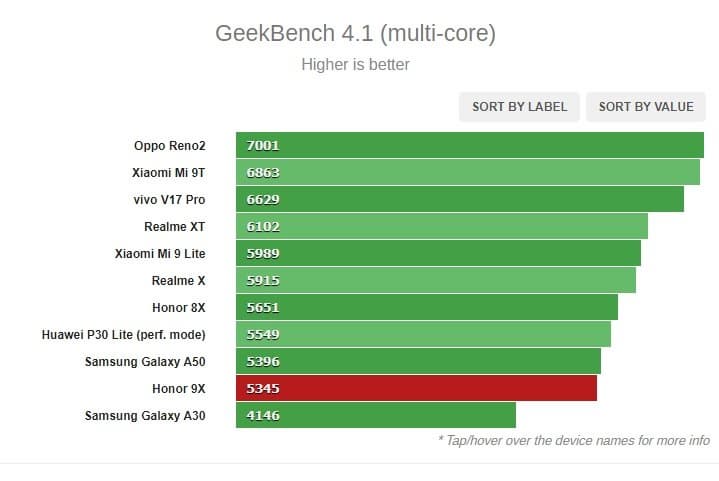Click the vivo V17 Pro label
The width and height of the screenshot is (719, 481).
click(x=169, y=200)
